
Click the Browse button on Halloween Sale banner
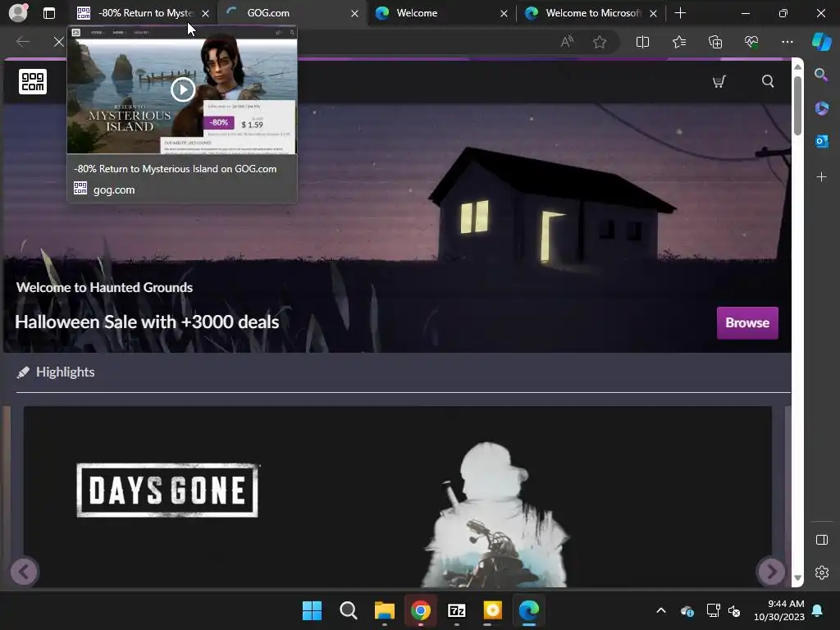(747, 322)
